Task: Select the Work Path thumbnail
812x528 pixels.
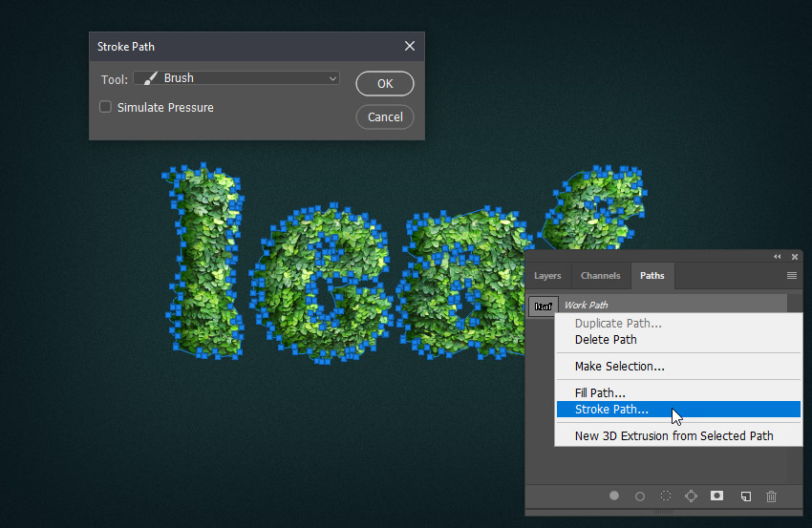Action: click(544, 306)
